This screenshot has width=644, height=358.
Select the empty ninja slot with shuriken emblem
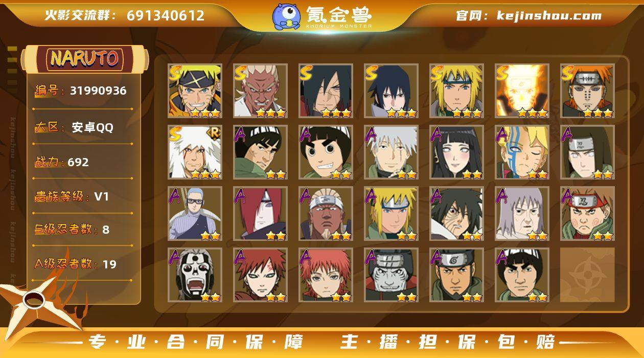[587, 275]
